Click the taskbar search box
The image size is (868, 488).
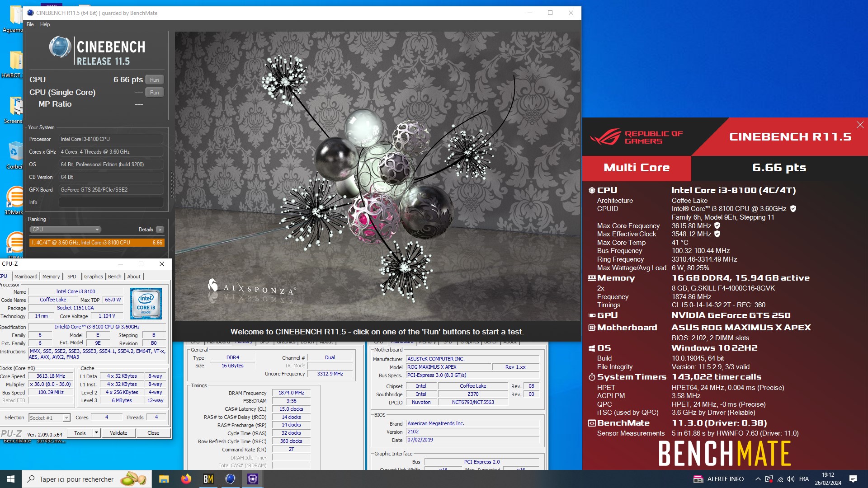coord(87,479)
